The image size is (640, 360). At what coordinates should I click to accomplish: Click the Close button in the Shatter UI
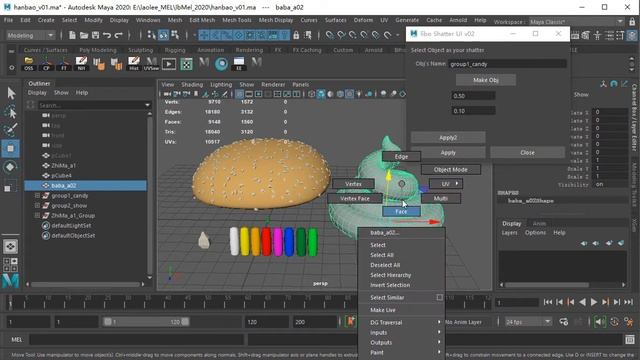527,152
